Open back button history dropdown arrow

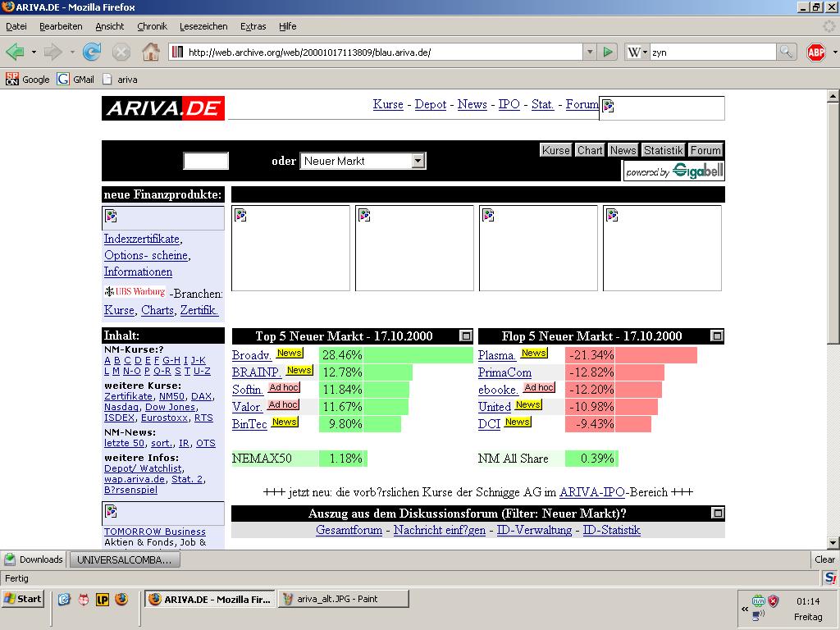click(x=33, y=52)
